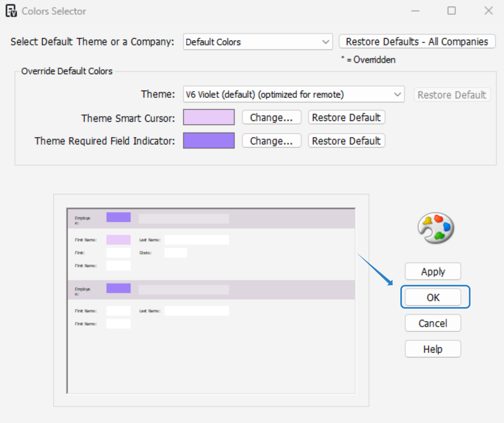Click the Apply button
Image resolution: width=504 pixels, height=423 pixels.
tap(433, 272)
